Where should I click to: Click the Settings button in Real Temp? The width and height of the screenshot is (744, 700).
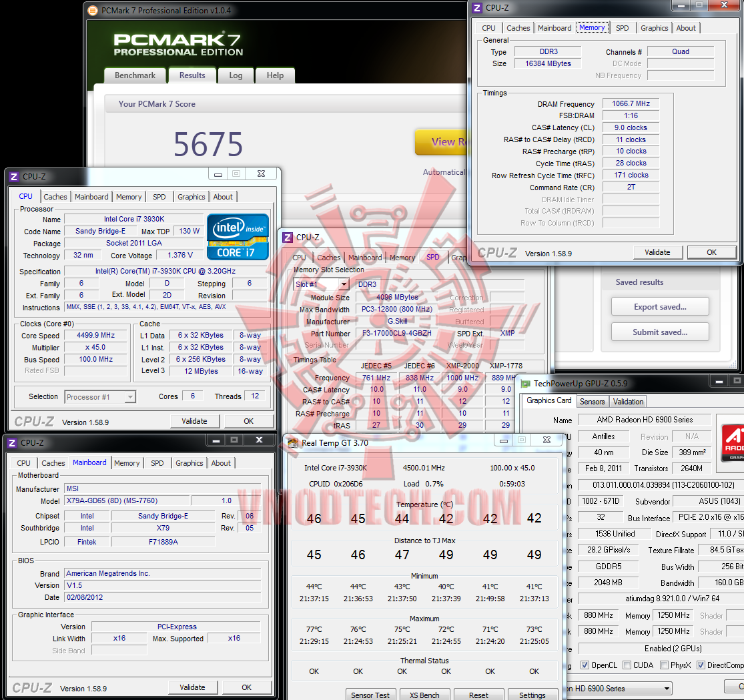coord(532,694)
